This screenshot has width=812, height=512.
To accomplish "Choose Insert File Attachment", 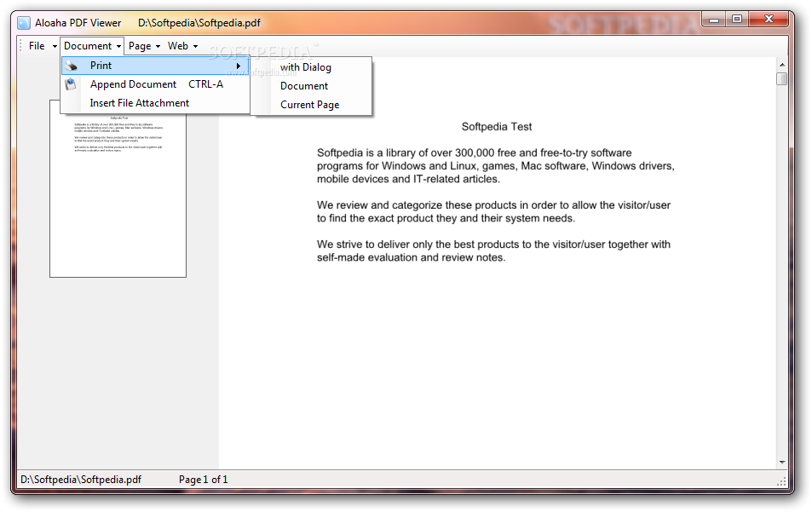I will pyautogui.click(x=155, y=103).
